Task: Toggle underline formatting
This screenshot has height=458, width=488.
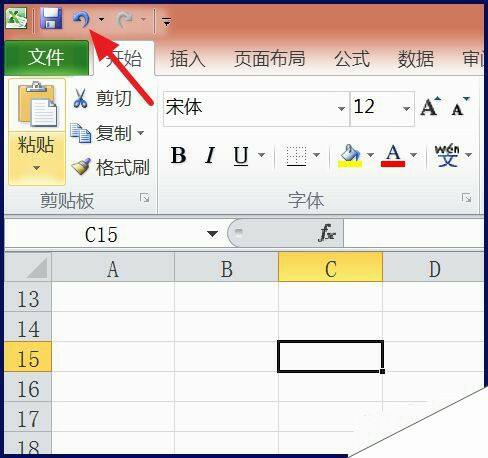Action: pos(241,155)
